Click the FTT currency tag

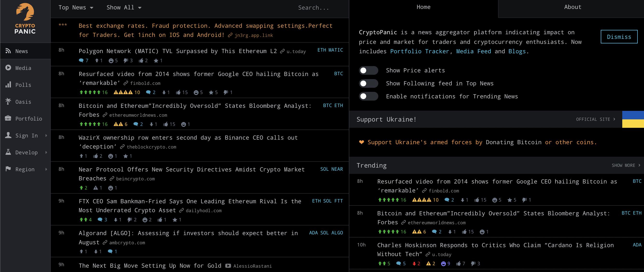pos(338,201)
